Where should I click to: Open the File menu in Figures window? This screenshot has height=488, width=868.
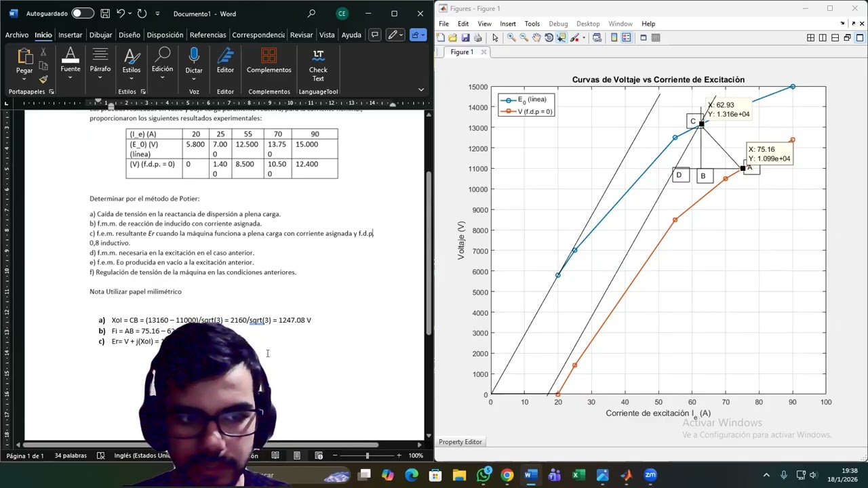click(443, 24)
